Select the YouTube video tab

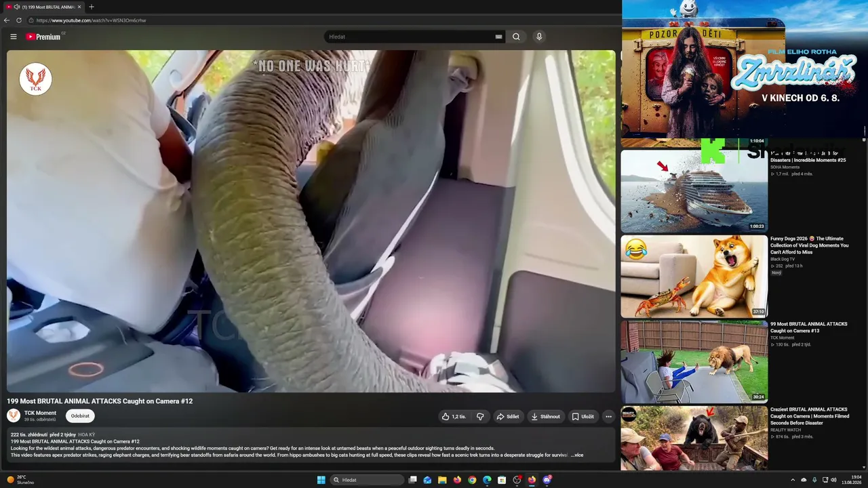tap(43, 7)
